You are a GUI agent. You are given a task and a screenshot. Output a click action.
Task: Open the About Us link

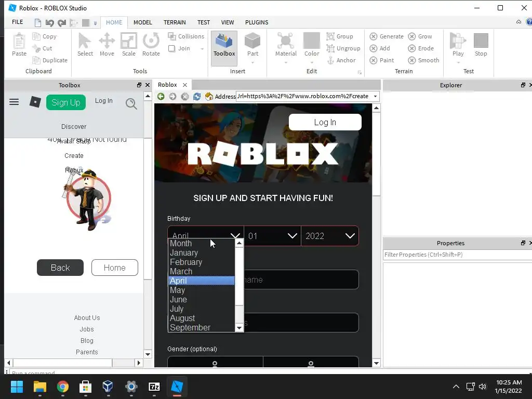pyautogui.click(x=87, y=318)
